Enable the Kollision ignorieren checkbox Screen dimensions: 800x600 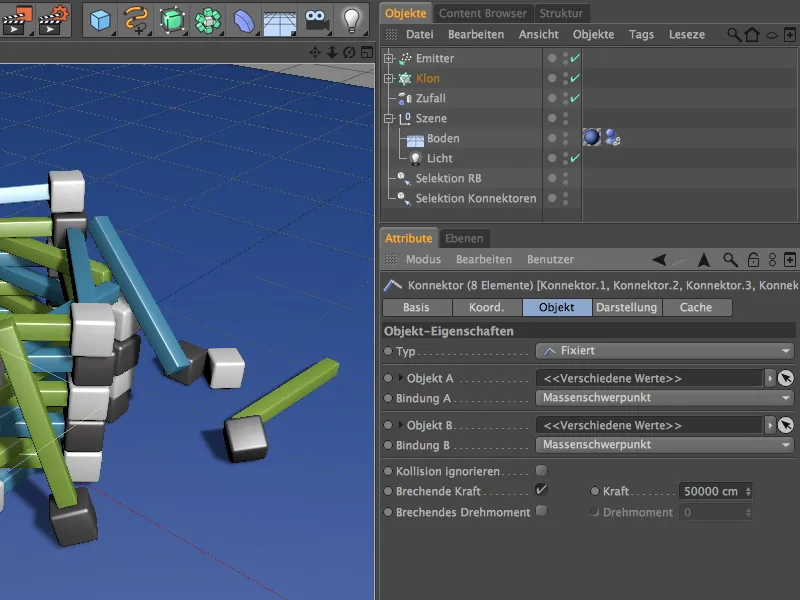point(541,470)
